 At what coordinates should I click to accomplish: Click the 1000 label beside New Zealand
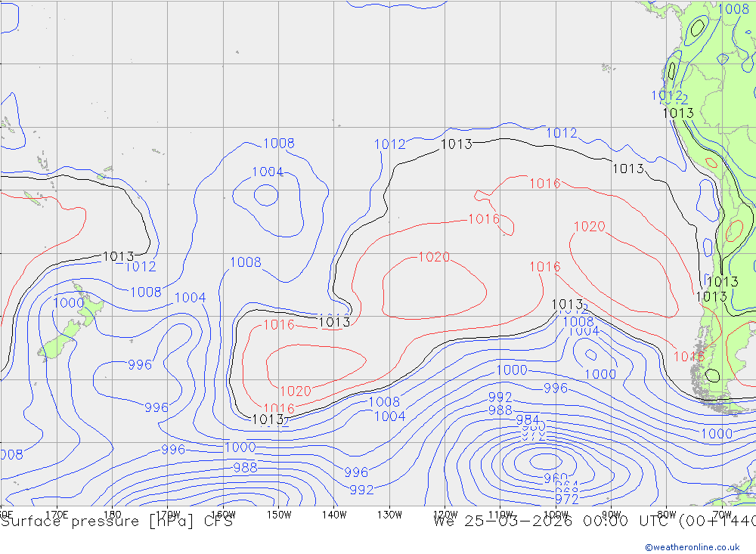69,303
